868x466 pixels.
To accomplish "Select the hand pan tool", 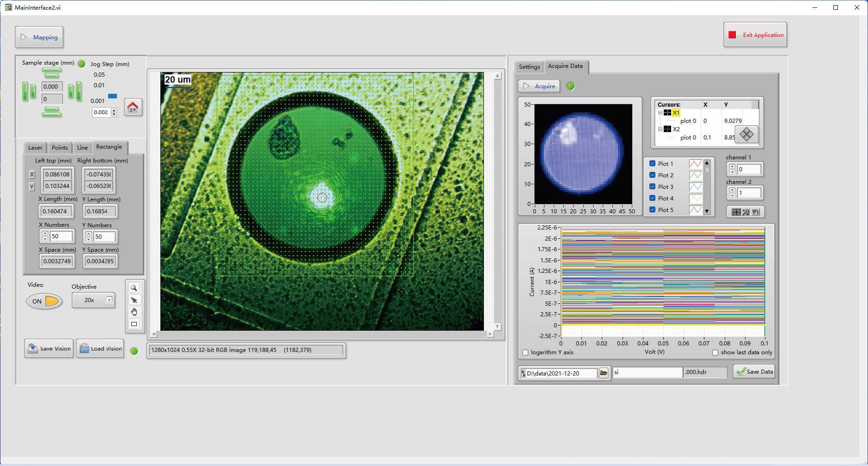I will (134, 312).
